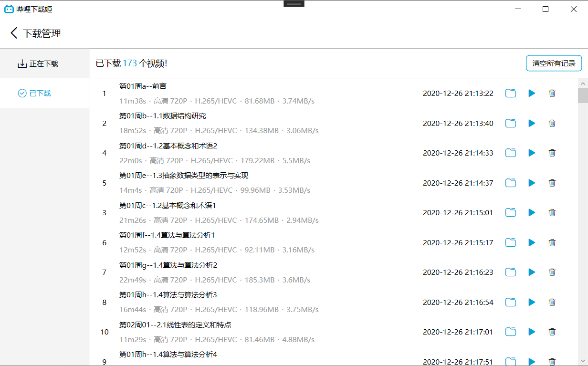Maximize the 哔哩下载姬 window
Screen dimensions: 588x366
point(546,9)
